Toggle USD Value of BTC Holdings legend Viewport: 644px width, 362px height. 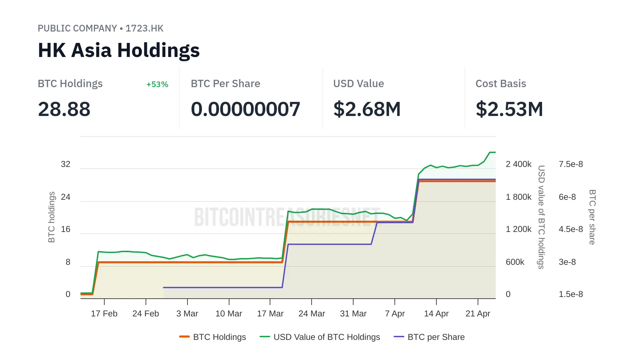[326, 337]
